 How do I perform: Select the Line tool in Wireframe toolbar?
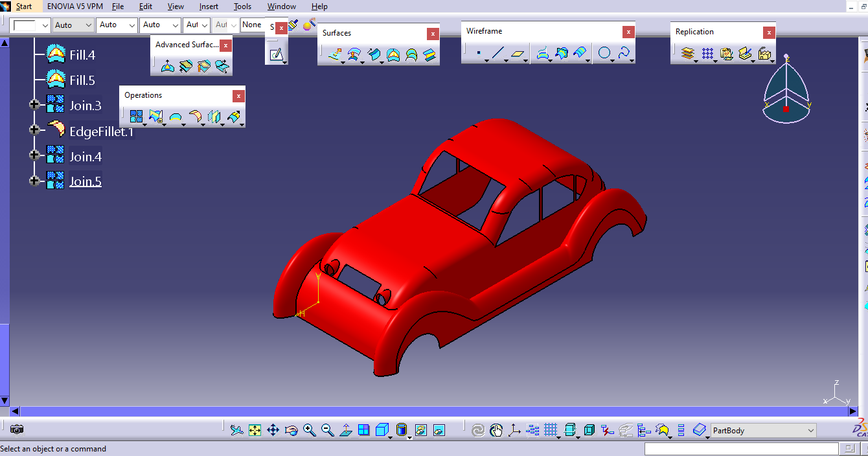click(x=497, y=54)
